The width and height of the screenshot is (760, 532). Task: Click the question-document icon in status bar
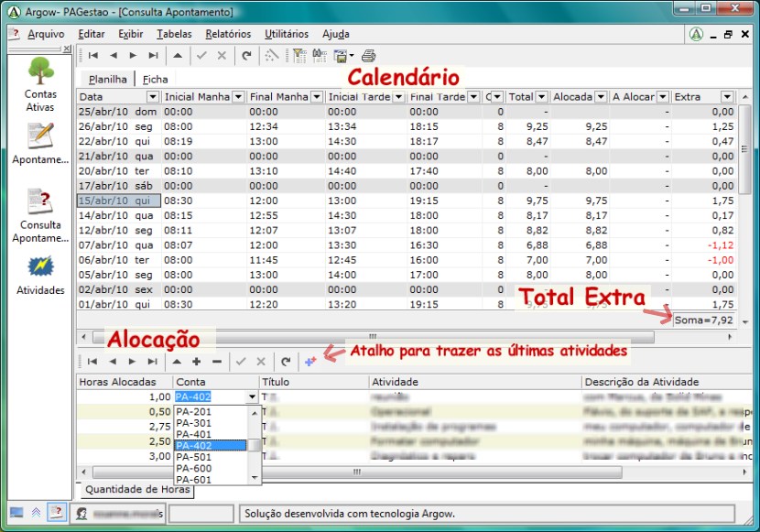click(57, 512)
